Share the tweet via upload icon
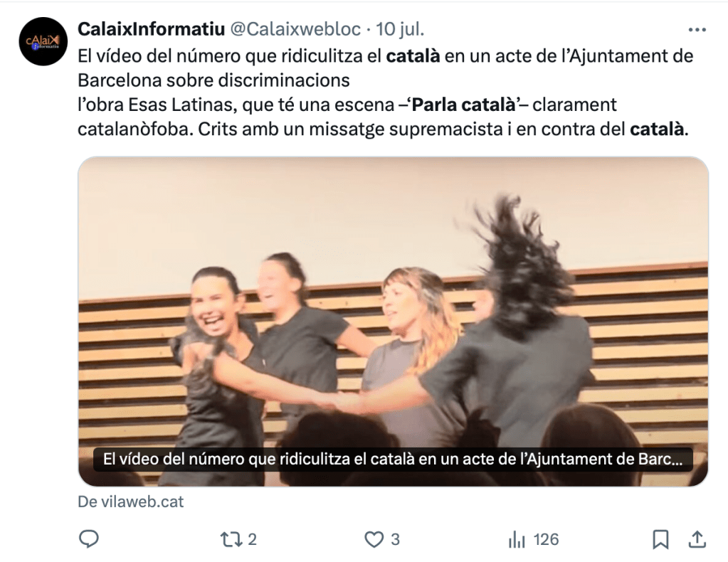The width and height of the screenshot is (728, 562). (697, 539)
